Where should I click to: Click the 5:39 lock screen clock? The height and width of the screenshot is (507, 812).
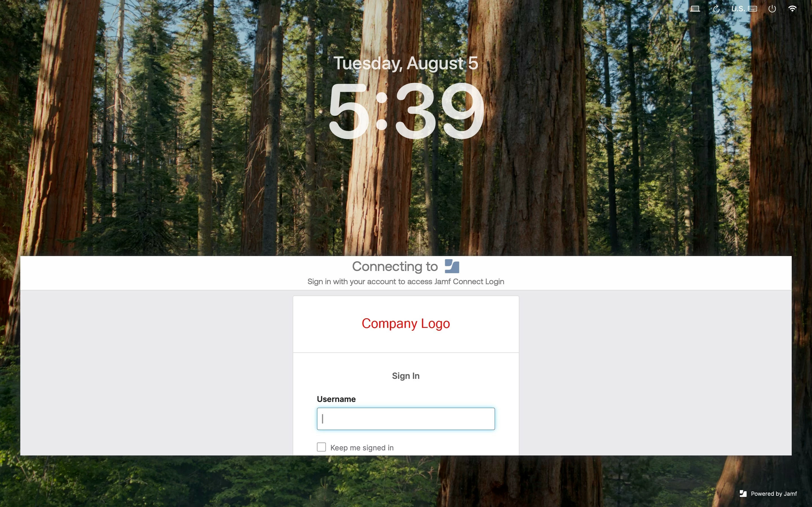[406, 111]
